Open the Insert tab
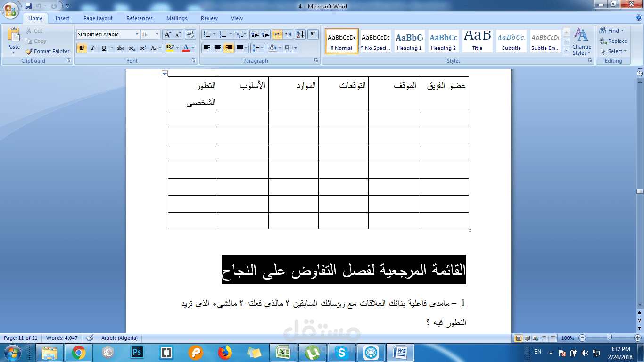 tap(62, 18)
